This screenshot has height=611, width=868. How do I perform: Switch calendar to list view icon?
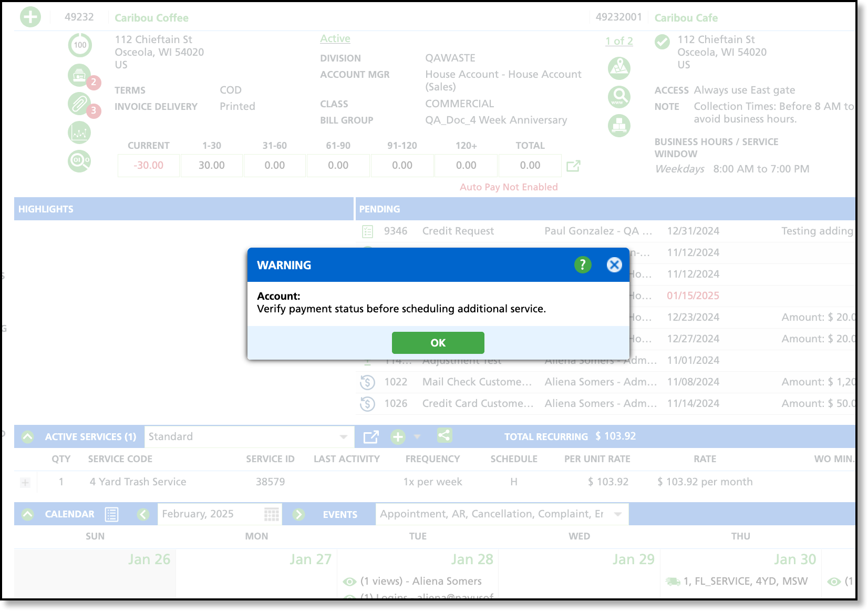pyautogui.click(x=111, y=514)
